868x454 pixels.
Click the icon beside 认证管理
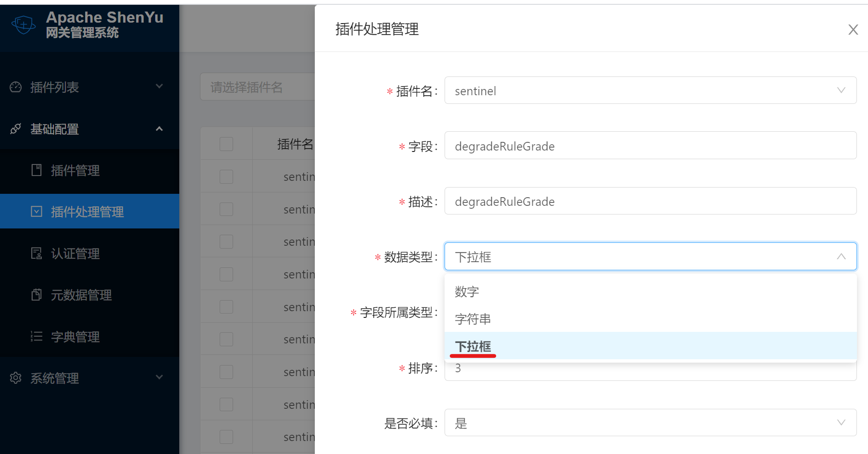(x=37, y=253)
